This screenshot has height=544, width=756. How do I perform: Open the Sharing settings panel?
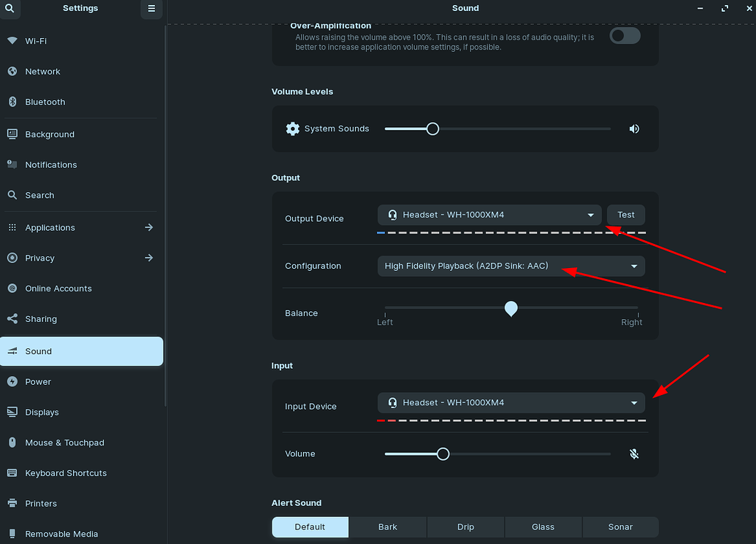(x=82, y=318)
